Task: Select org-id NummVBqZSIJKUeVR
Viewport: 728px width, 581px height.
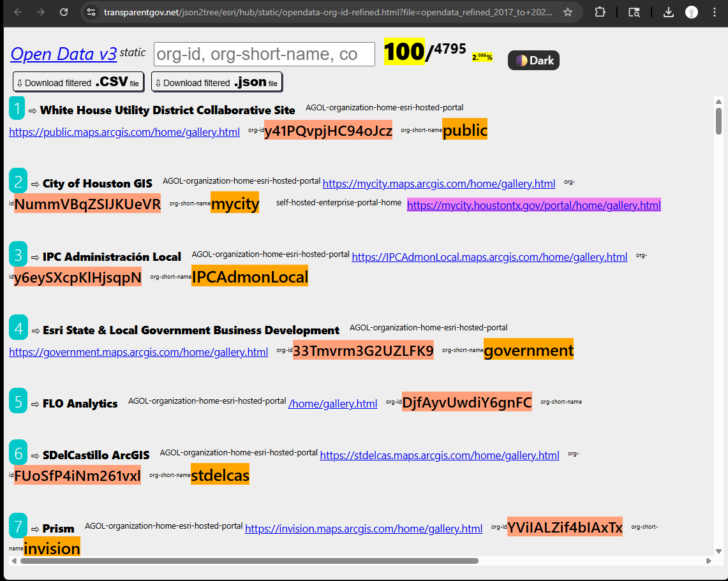Action: pos(87,203)
